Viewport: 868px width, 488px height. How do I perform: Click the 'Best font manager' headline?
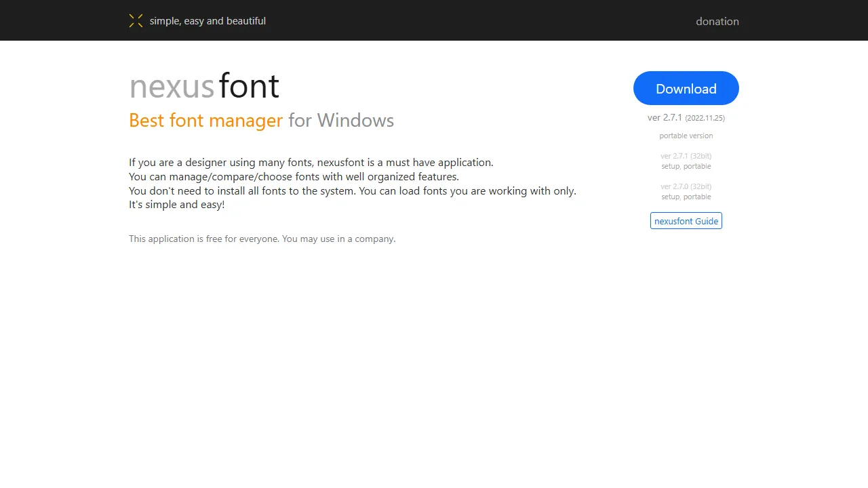205,120
